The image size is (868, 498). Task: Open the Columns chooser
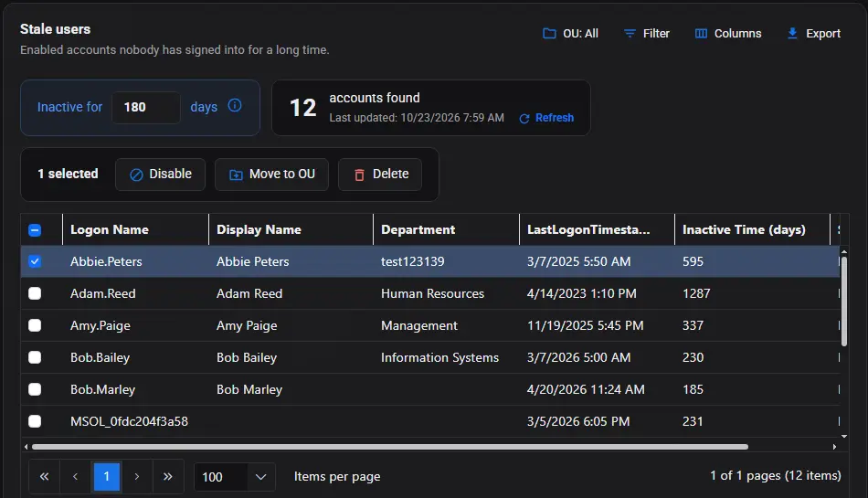coord(728,33)
